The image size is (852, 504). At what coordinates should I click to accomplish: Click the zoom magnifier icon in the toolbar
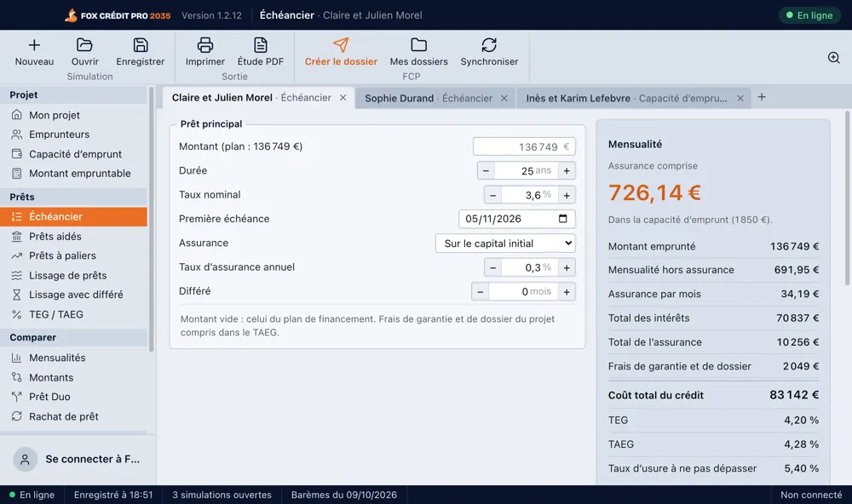coord(833,58)
